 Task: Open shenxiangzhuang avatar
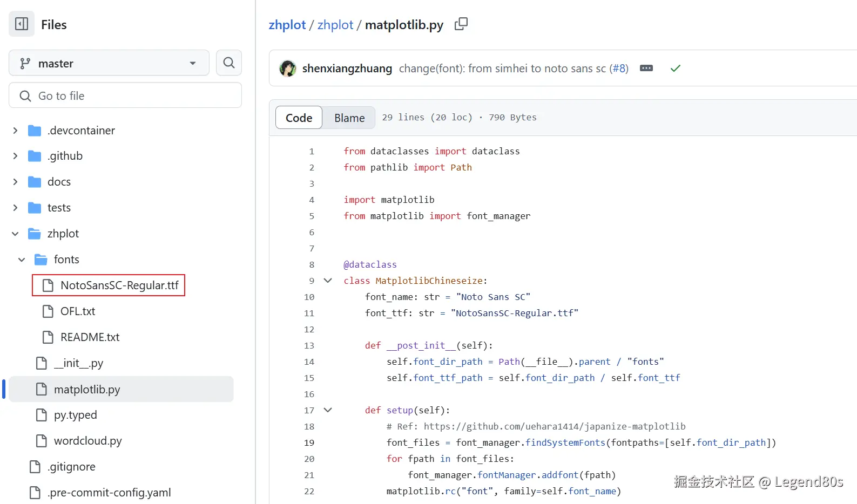pos(288,69)
